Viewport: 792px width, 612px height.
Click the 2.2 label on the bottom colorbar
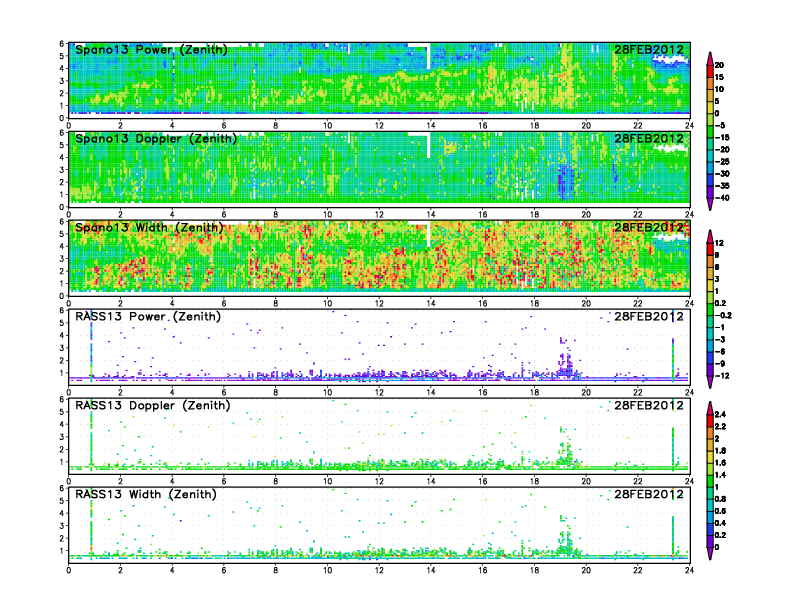point(721,427)
